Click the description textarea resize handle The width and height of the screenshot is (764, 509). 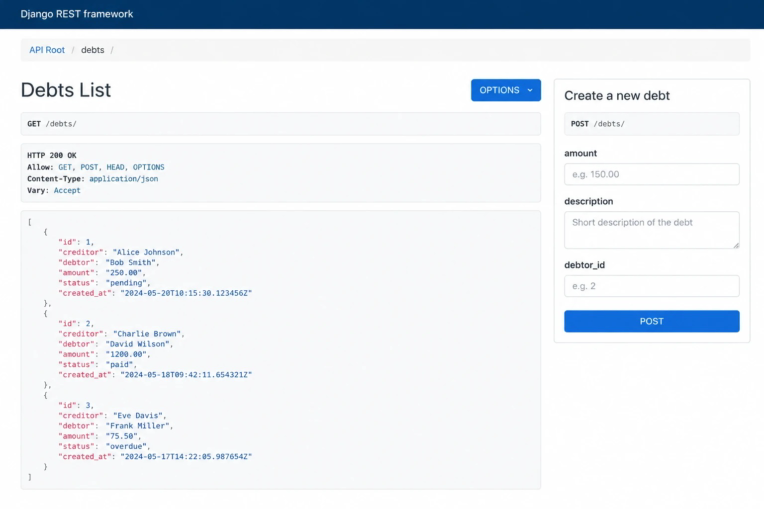pos(736,245)
